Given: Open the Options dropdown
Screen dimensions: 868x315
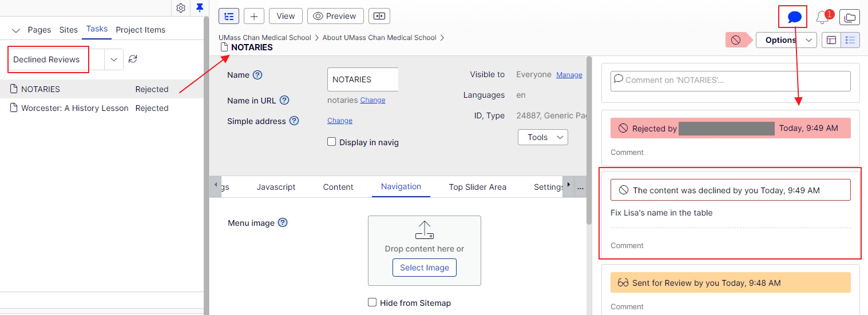Looking at the screenshot, I should point(786,40).
